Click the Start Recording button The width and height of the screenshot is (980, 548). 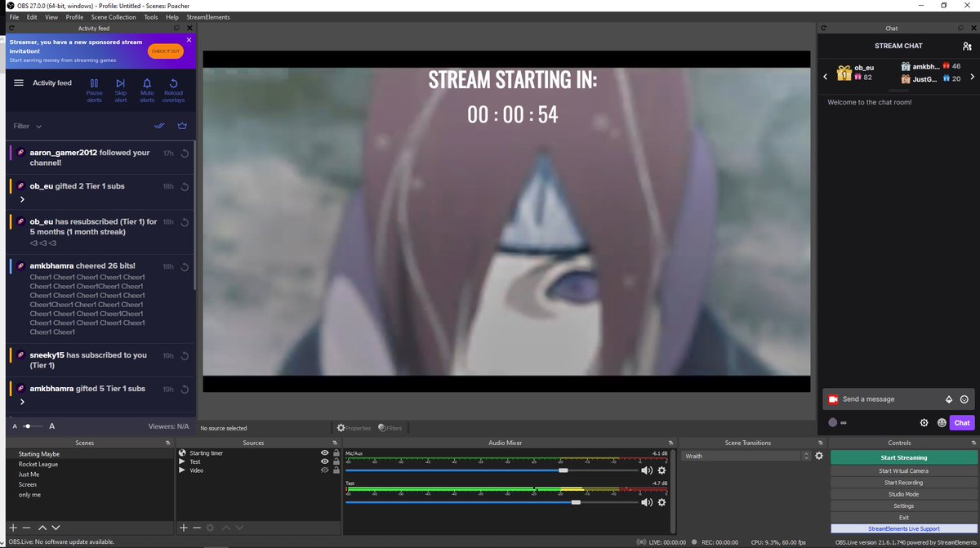903,483
